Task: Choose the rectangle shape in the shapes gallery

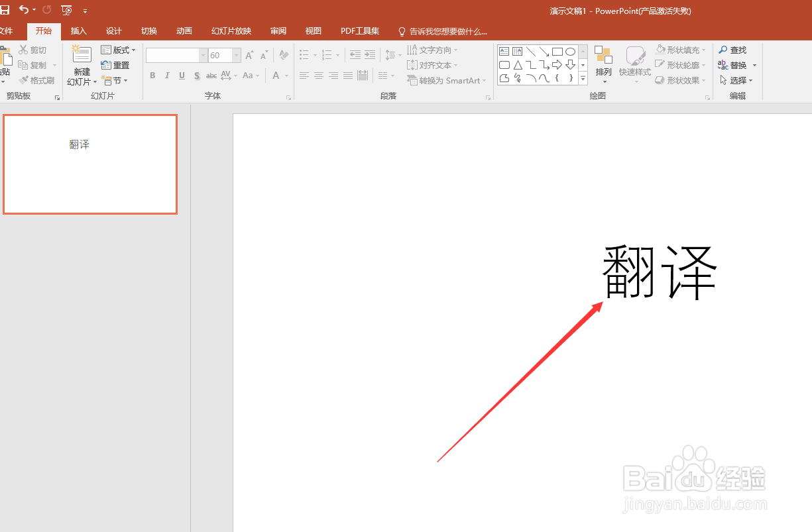Action: tap(557, 50)
